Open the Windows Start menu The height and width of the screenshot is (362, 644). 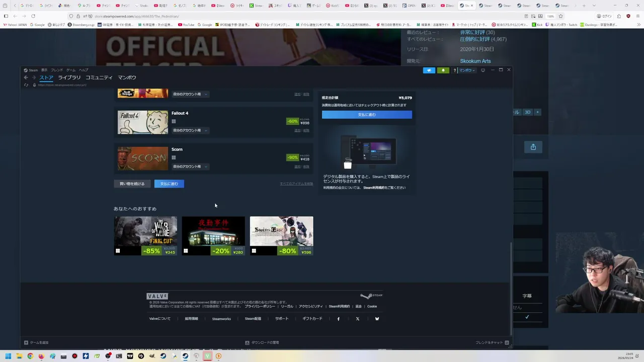pos(8,356)
